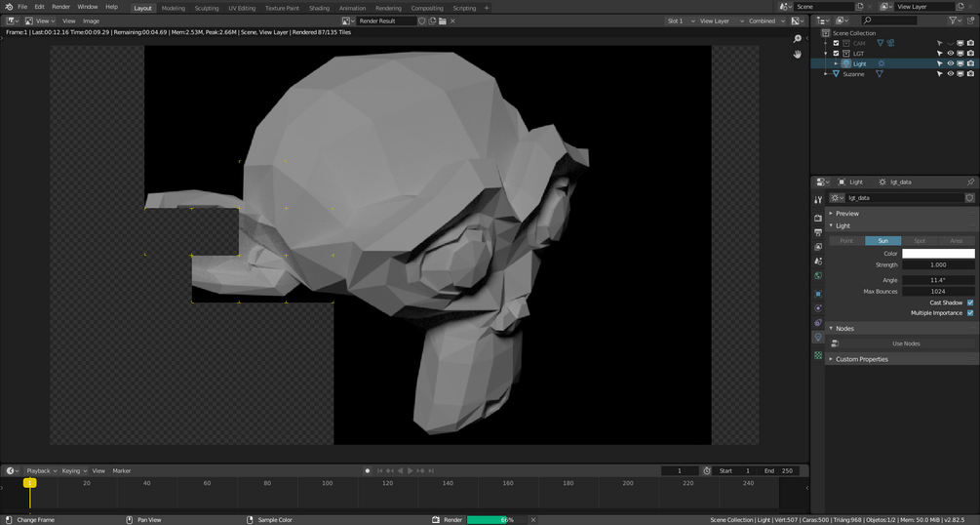
Task: Open the Texture properties tab icon
Action: (x=818, y=355)
